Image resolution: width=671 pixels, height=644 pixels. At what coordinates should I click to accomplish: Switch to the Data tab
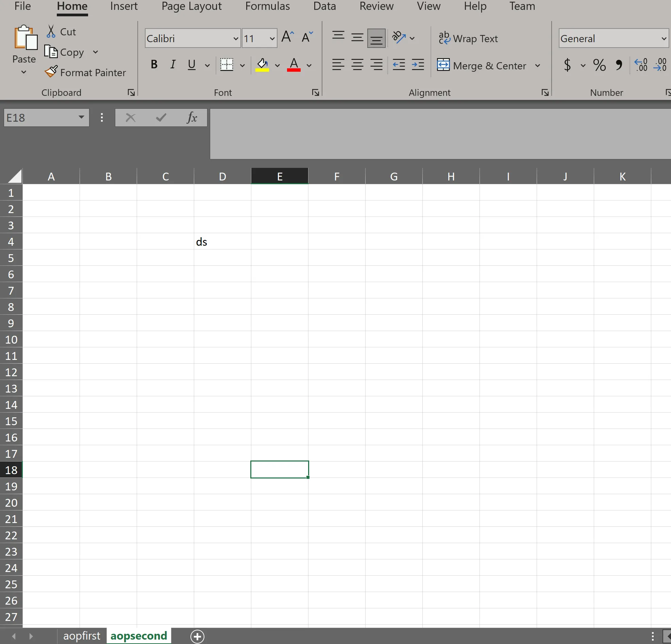[324, 6]
